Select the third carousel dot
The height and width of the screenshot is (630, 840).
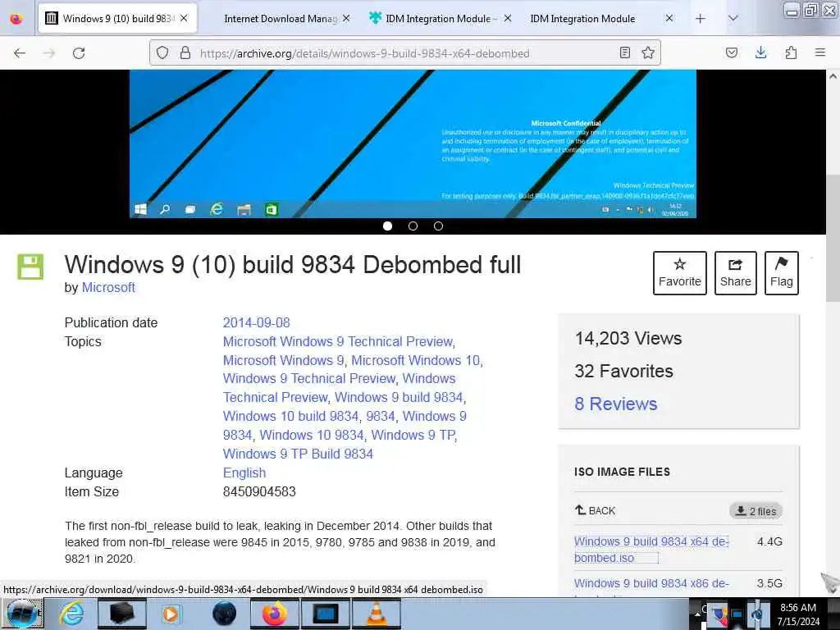click(438, 226)
